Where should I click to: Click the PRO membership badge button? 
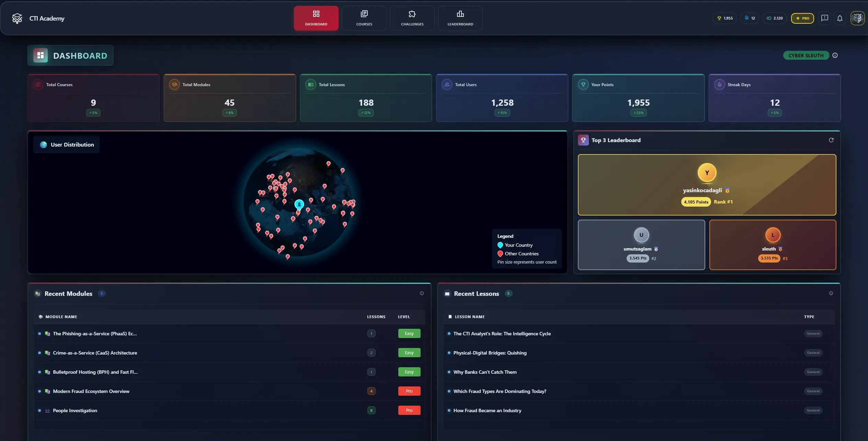tap(802, 18)
